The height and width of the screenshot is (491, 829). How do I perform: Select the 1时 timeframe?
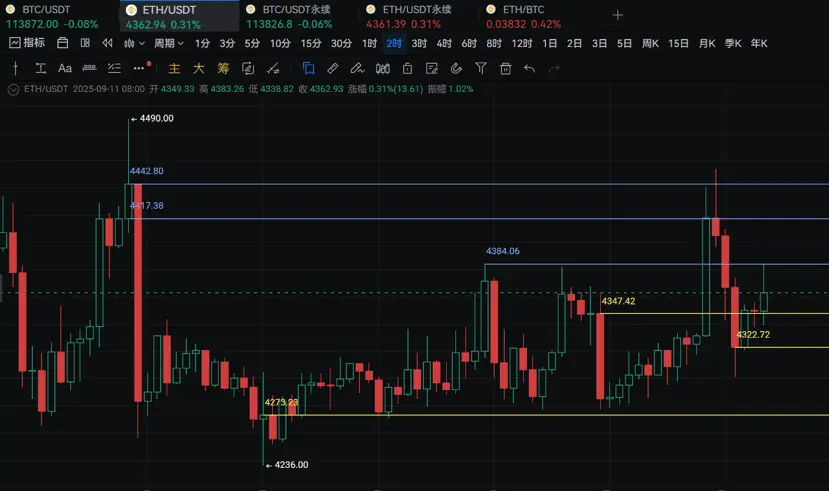(x=369, y=43)
